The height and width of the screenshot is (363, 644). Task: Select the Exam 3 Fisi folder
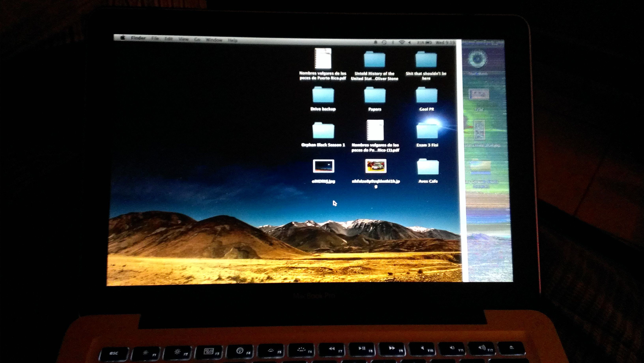click(x=427, y=131)
